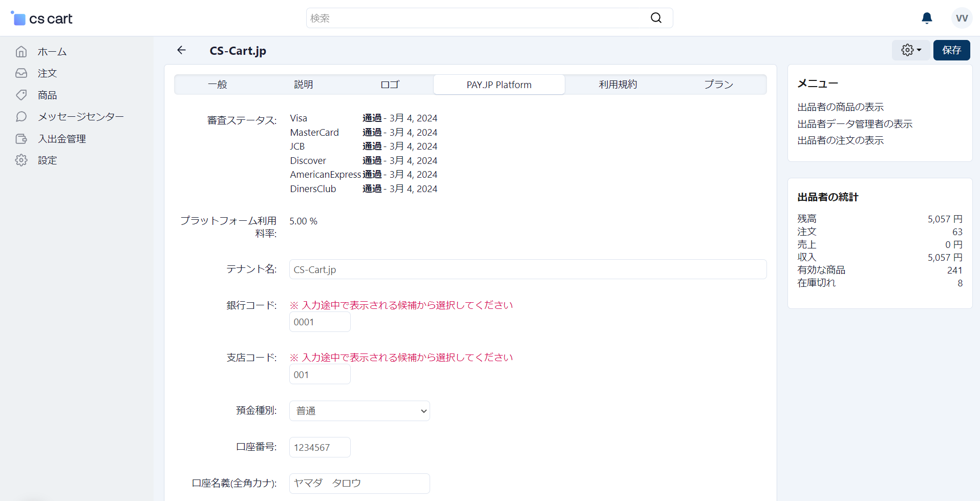Open 出品者の商品の表示 link
The width and height of the screenshot is (980, 501).
(x=840, y=107)
